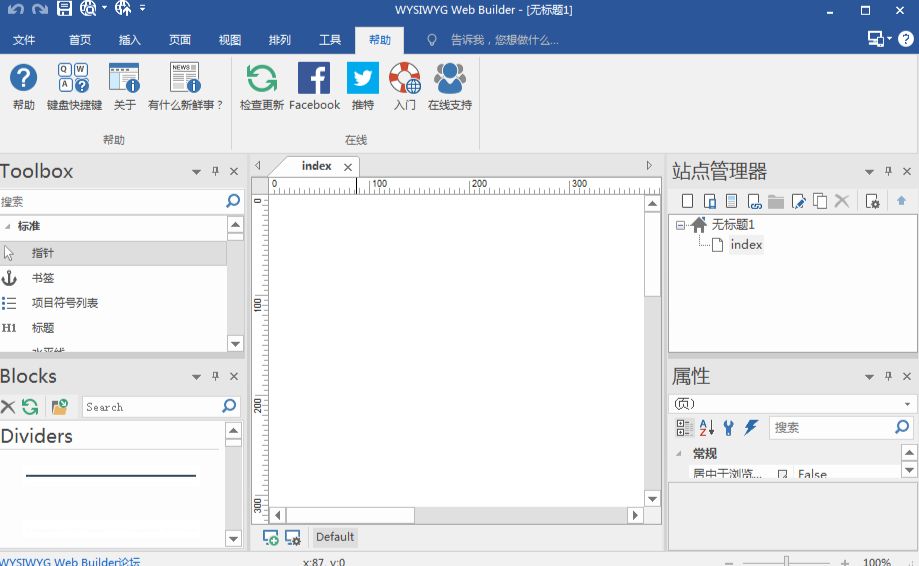Click the Toolbox search field
919x566 pixels.
[110, 201]
